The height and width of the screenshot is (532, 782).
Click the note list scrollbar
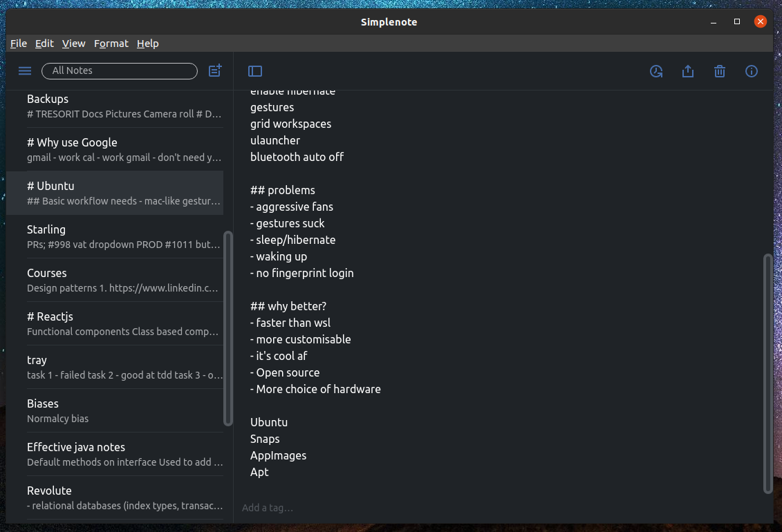(x=228, y=328)
